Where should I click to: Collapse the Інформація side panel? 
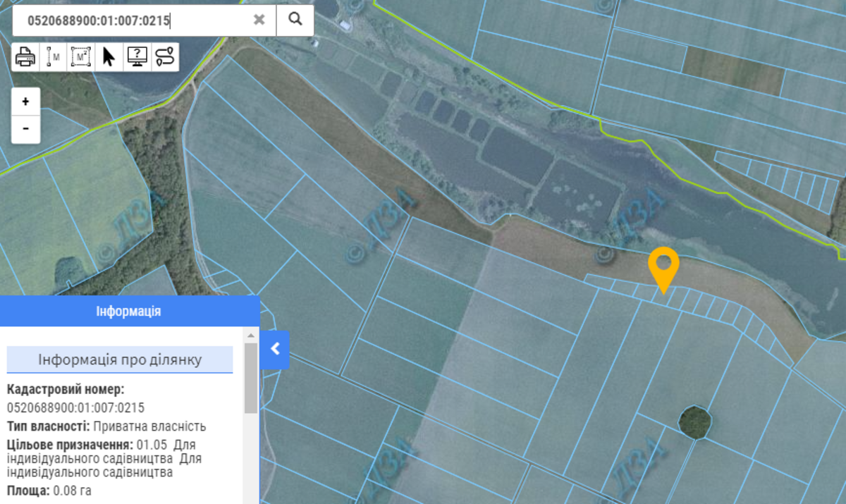point(275,348)
